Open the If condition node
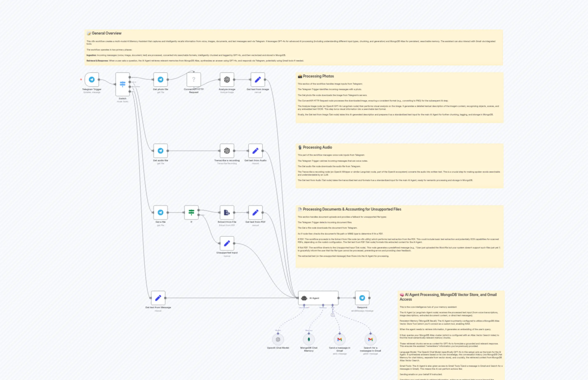This screenshot has height=380, width=588. coord(192,213)
